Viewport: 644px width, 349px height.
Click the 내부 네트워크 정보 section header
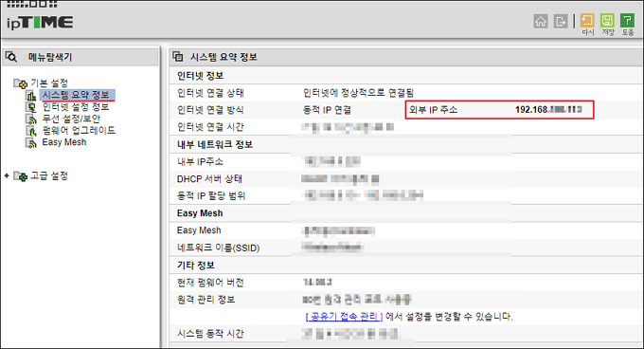[x=215, y=144]
